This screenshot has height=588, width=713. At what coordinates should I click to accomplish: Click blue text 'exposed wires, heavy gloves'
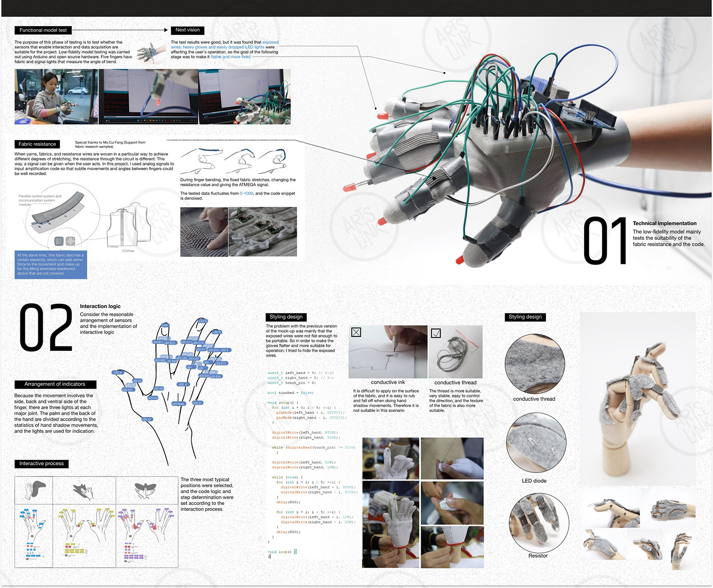[x=225, y=45]
